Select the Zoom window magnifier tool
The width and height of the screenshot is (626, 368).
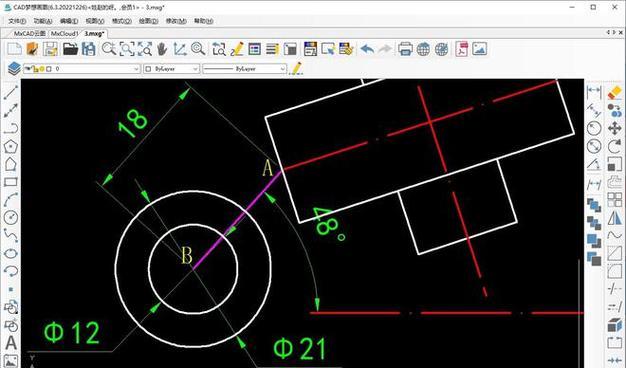(127, 49)
